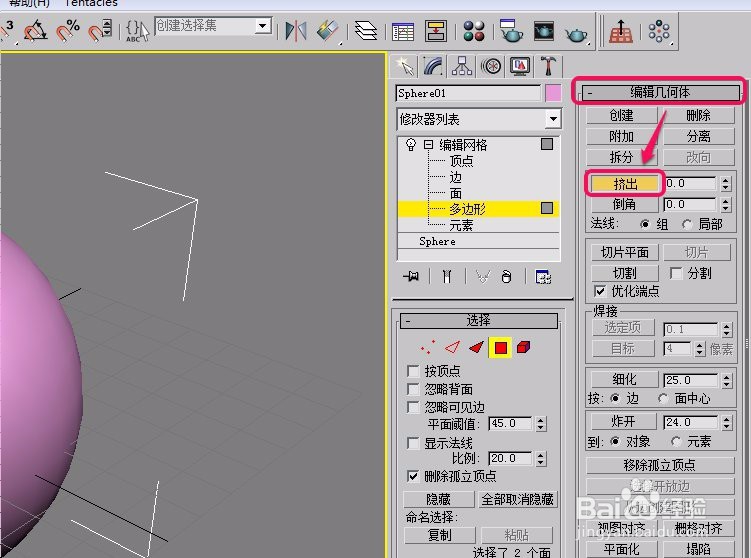This screenshot has height=558, width=751.
Task: Switch to the Display command panel
Action: (520, 66)
